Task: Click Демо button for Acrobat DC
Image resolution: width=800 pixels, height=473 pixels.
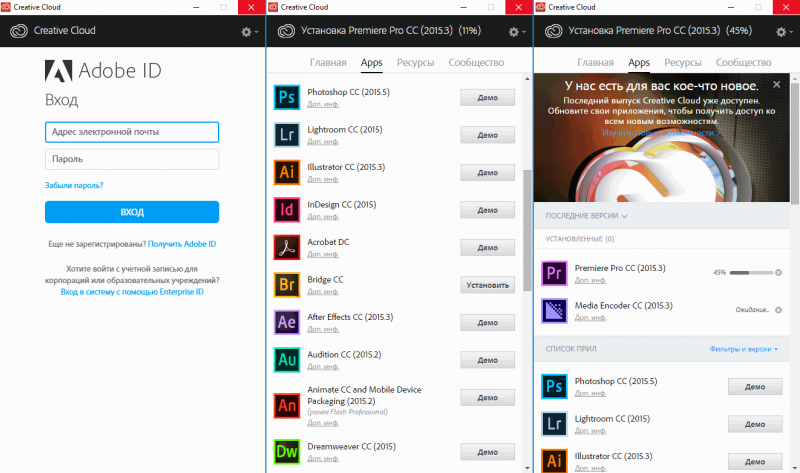Action: 487,247
